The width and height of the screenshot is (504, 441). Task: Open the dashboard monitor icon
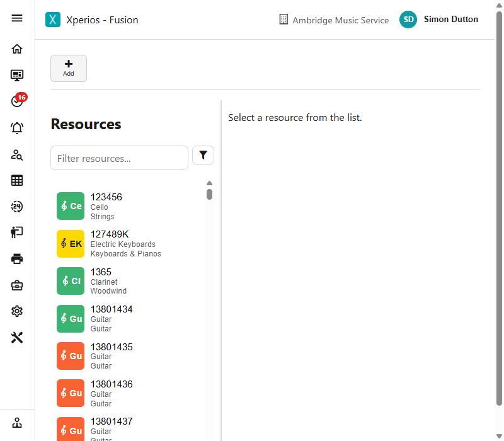(17, 75)
